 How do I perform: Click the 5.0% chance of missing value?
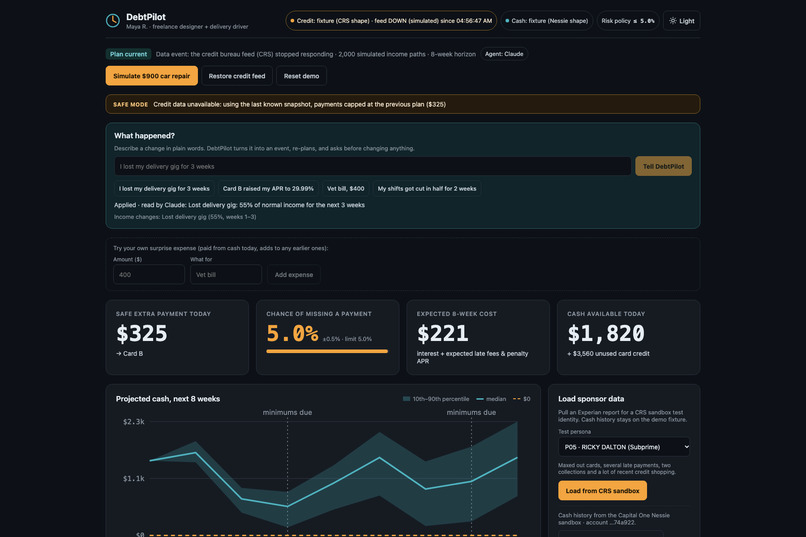point(292,334)
